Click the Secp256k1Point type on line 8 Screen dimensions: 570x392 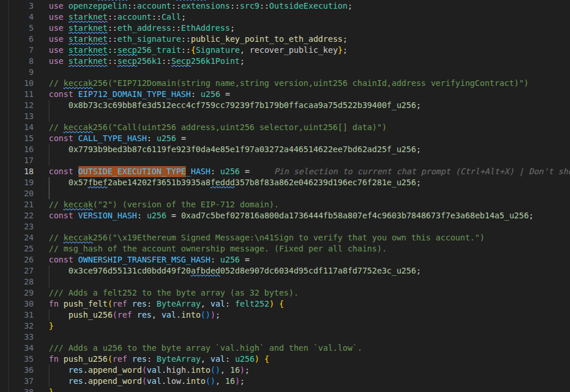point(205,62)
